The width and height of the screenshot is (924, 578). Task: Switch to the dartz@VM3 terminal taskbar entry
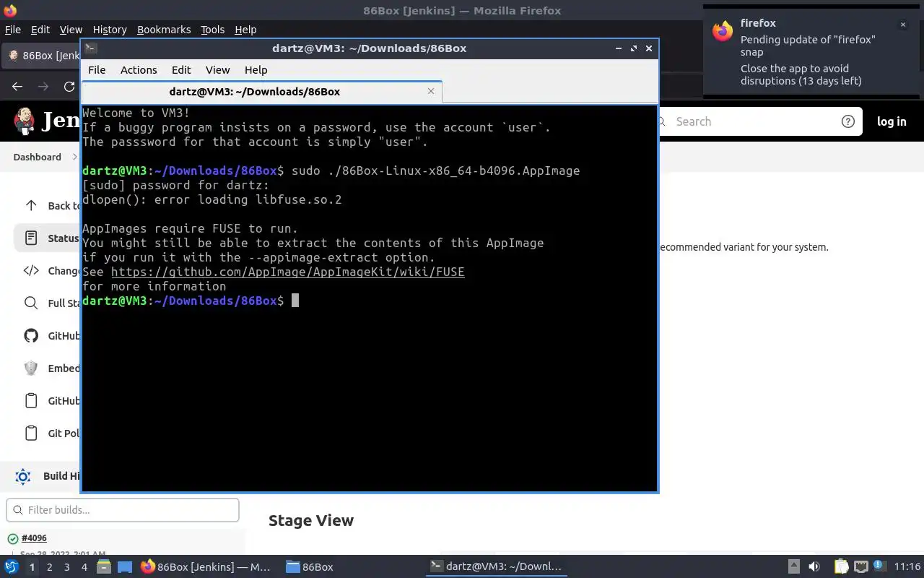(497, 566)
